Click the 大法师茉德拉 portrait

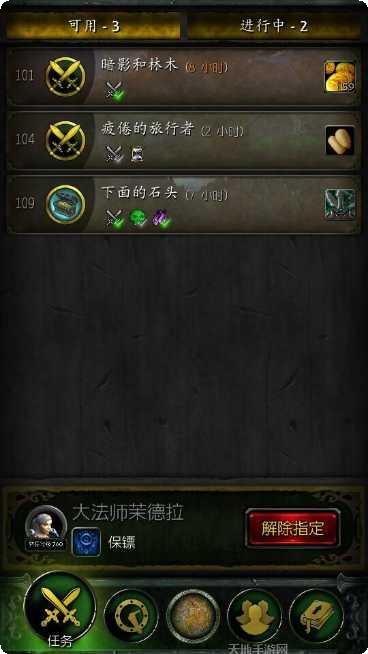pyautogui.click(x=46, y=528)
